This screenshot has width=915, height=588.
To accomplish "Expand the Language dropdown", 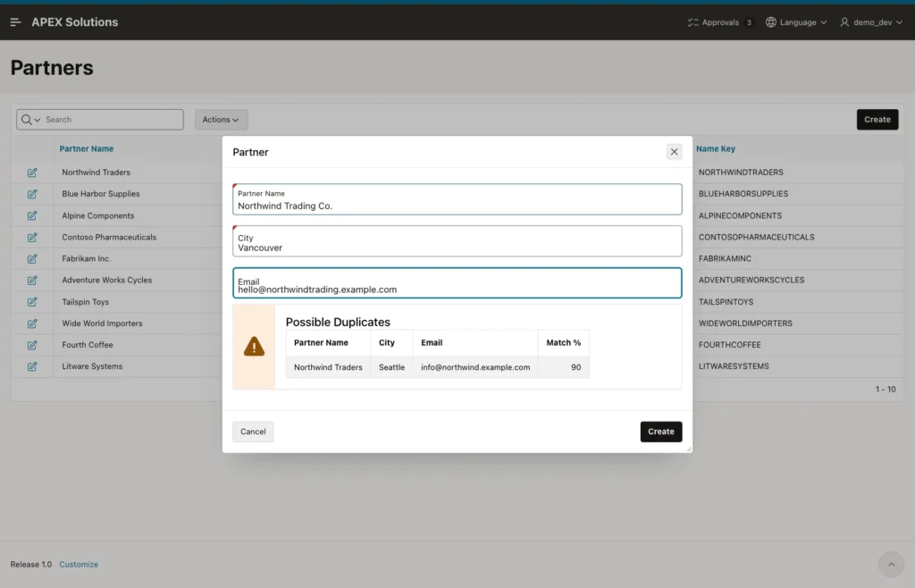I will (796, 22).
